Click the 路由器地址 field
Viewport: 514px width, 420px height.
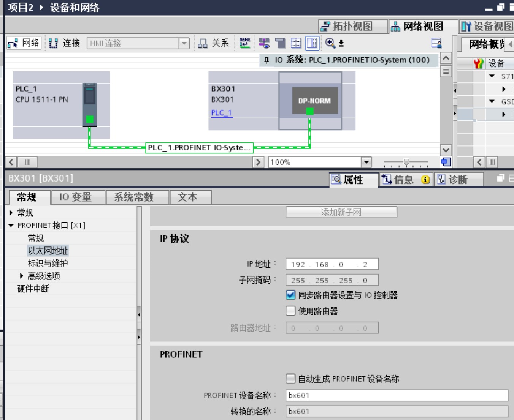(332, 328)
